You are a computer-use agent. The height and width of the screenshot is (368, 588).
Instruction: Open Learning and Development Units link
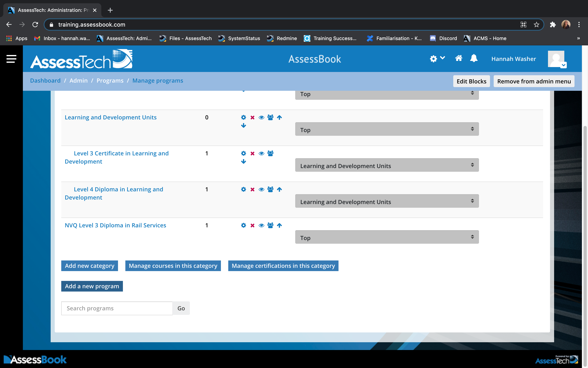tap(110, 117)
